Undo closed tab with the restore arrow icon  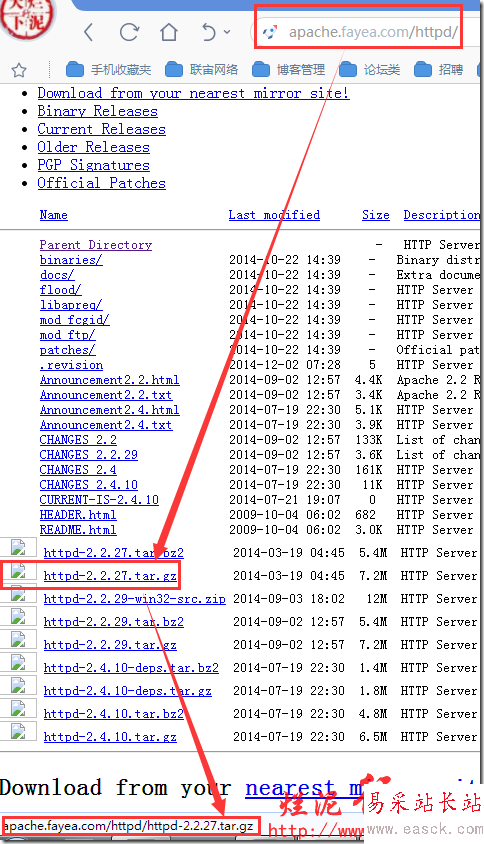click(209, 32)
